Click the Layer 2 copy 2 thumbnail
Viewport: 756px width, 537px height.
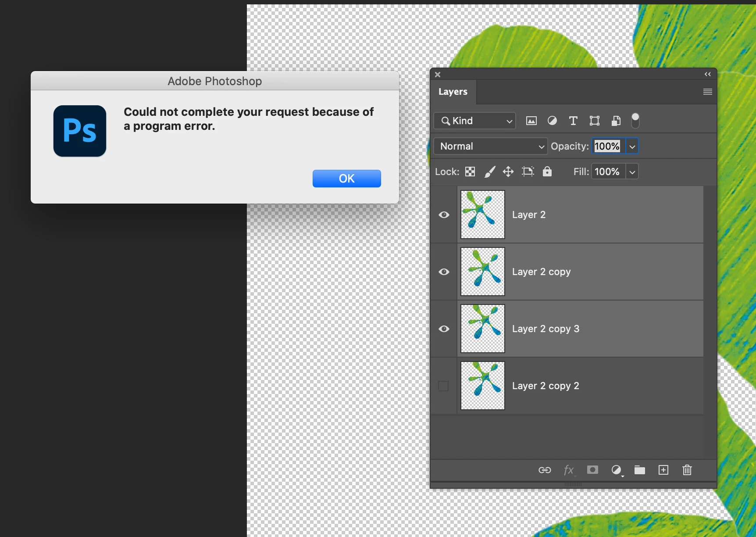point(483,386)
